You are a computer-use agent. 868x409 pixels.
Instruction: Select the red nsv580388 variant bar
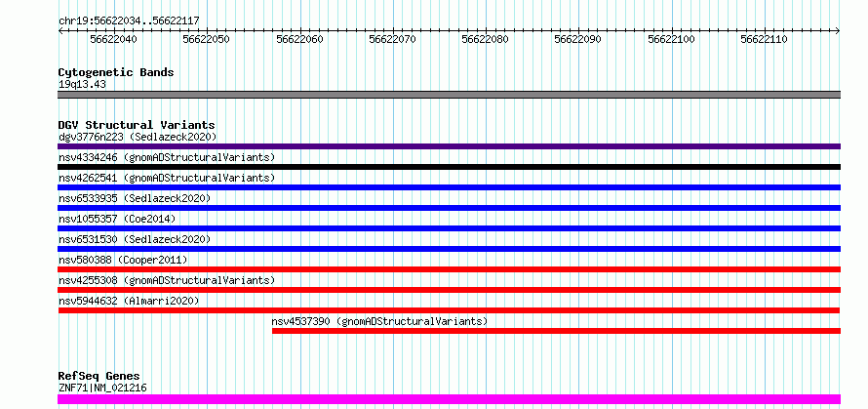coord(449,269)
